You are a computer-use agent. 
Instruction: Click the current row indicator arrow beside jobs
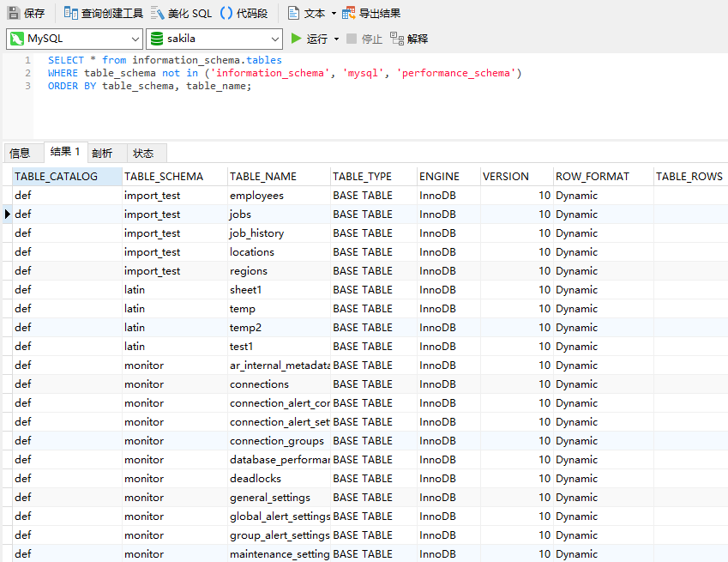tap(7, 215)
